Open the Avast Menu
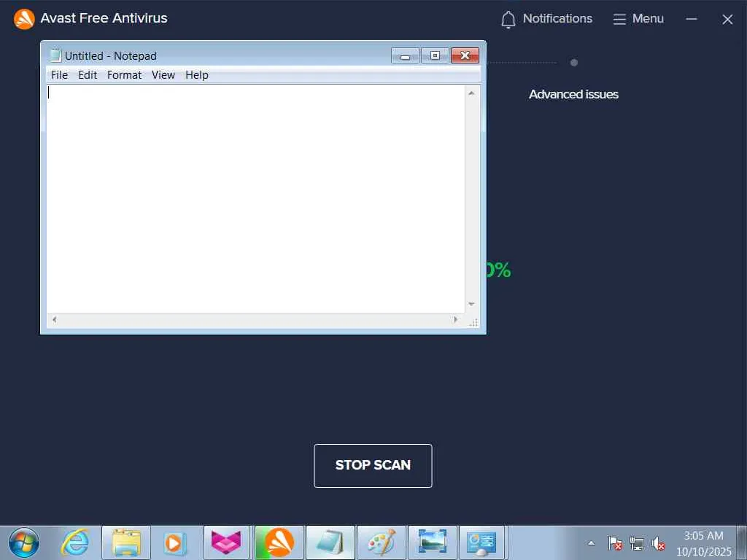The image size is (747, 560). pos(638,19)
